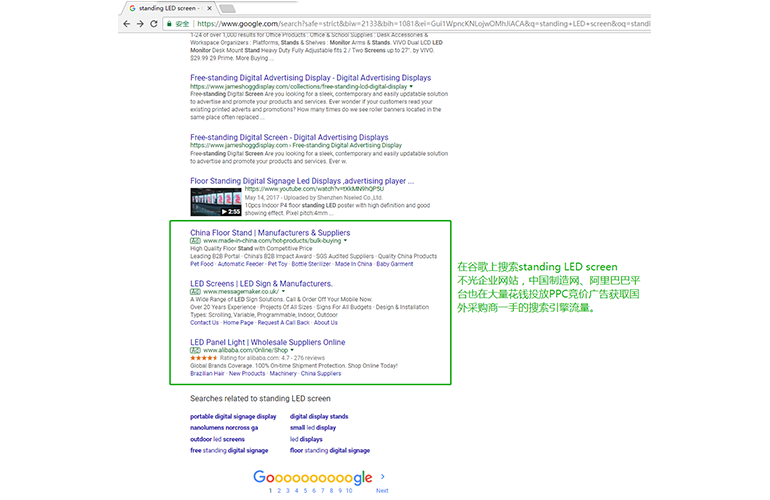
Task: Open the 'Request A Call Back' sitelink
Action: (x=284, y=323)
